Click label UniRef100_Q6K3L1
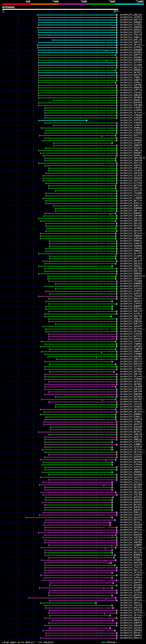146x644 pixels. pyautogui.click(x=131, y=602)
